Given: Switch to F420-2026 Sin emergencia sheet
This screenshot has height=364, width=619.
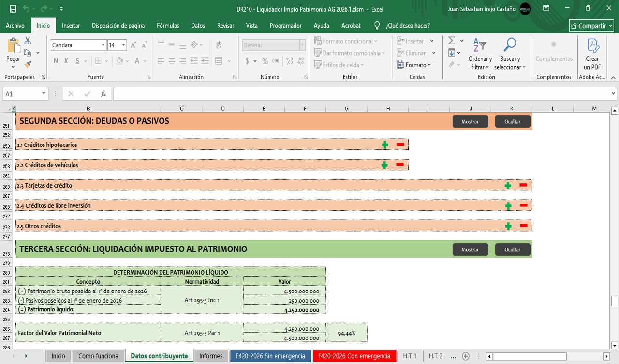Looking at the screenshot, I should click(x=270, y=356).
